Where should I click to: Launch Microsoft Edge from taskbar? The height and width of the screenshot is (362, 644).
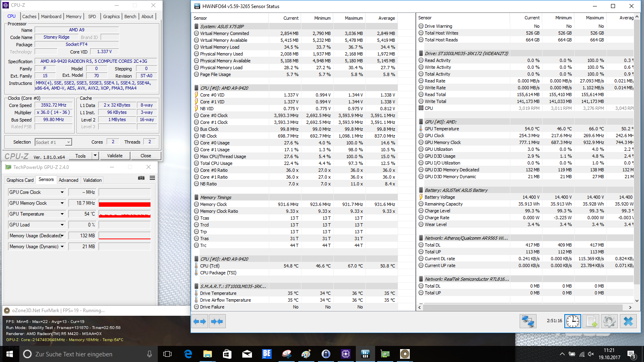click(188, 354)
